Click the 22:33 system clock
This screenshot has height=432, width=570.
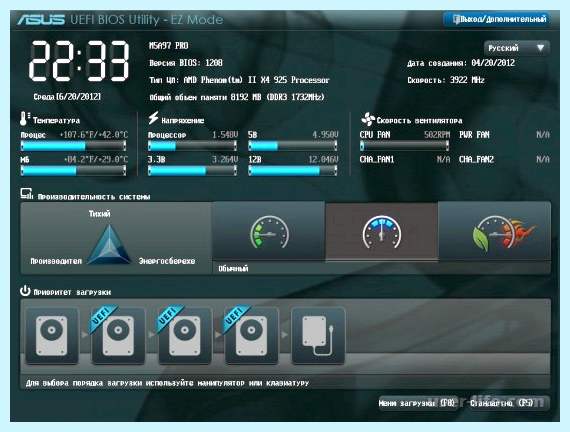pos(79,61)
